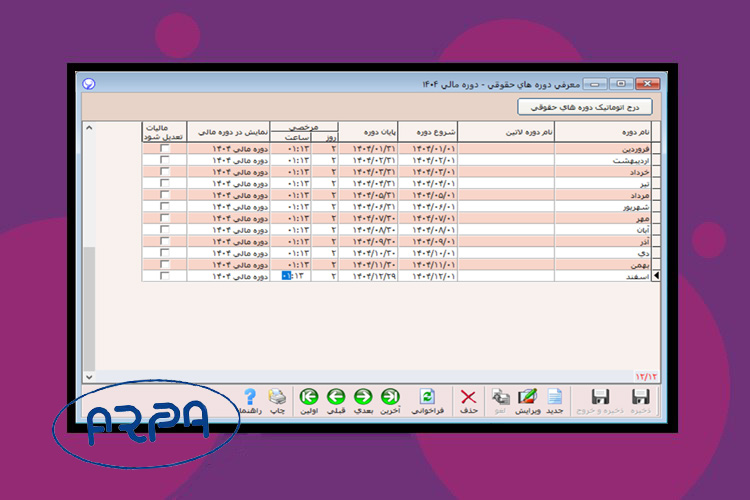The image size is (750, 500).
Task: Select the شهريور period name cell
Action: 603,206
